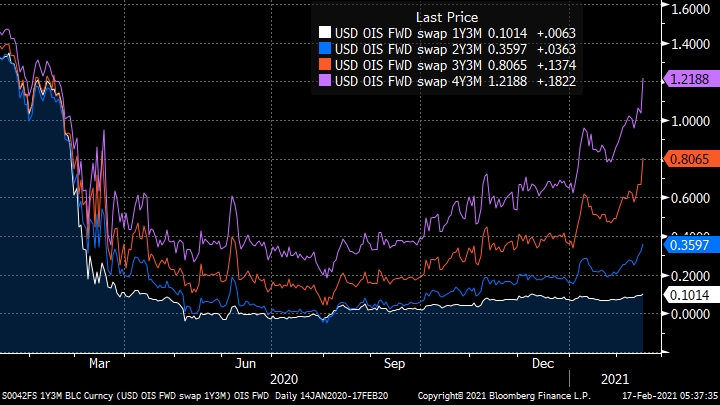Click the purple 1.2188 price tag on axis
720x405 pixels.
click(x=691, y=78)
